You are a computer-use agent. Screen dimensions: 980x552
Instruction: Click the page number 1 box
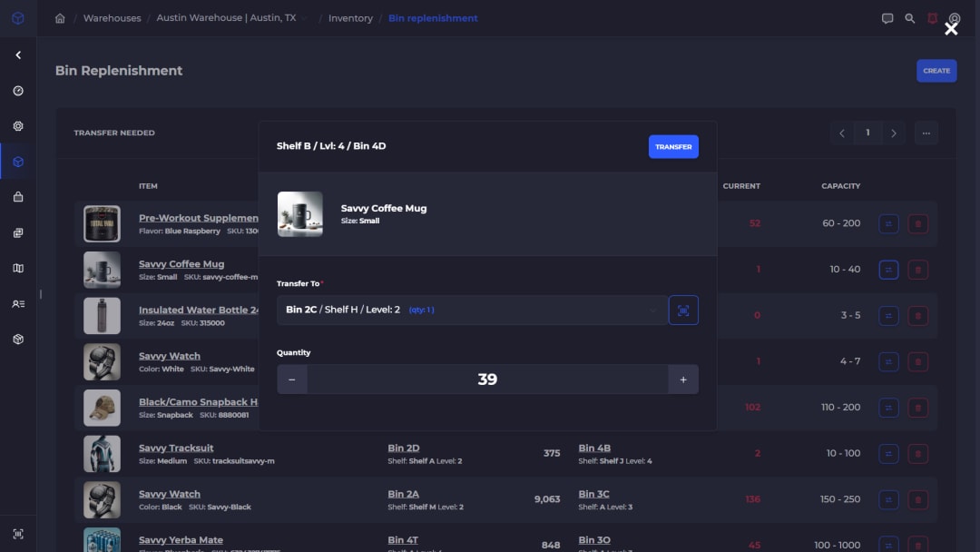pos(867,133)
